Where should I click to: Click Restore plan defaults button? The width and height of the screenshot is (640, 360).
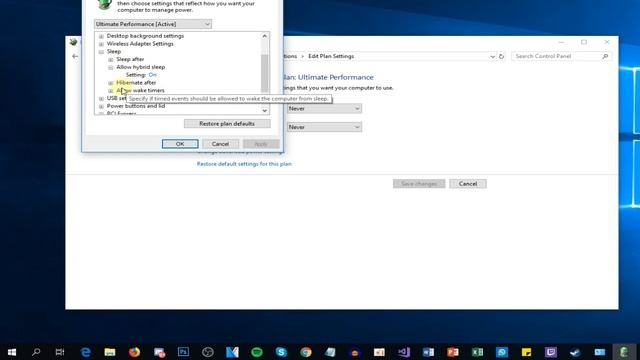(227, 123)
